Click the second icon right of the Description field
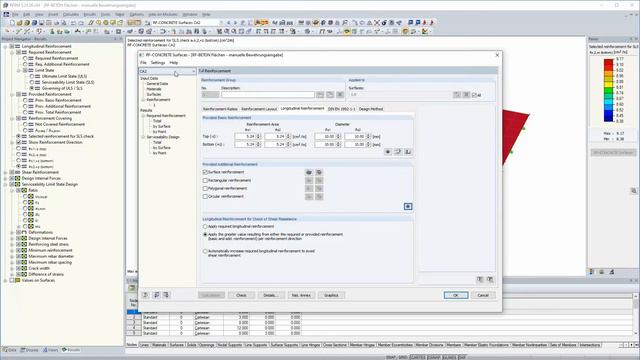Image resolution: width=640 pixels, height=360 pixels. pos(330,95)
